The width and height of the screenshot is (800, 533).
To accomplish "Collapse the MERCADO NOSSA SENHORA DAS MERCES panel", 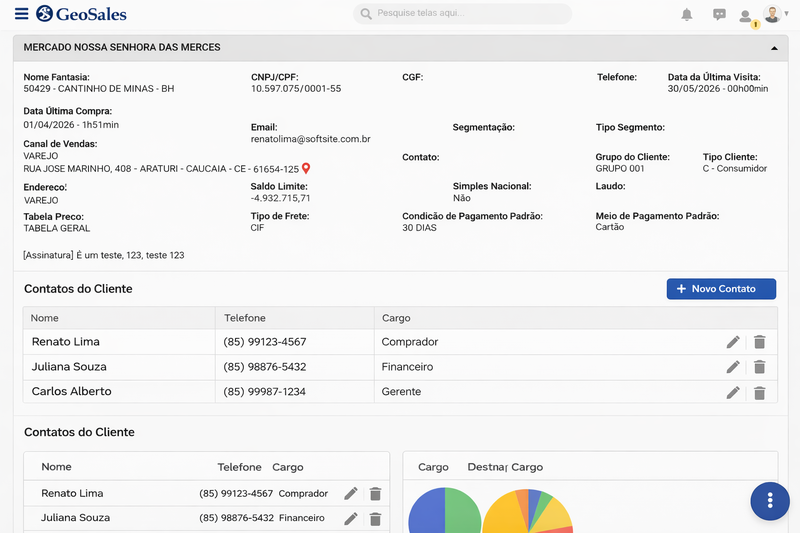I will [x=774, y=48].
